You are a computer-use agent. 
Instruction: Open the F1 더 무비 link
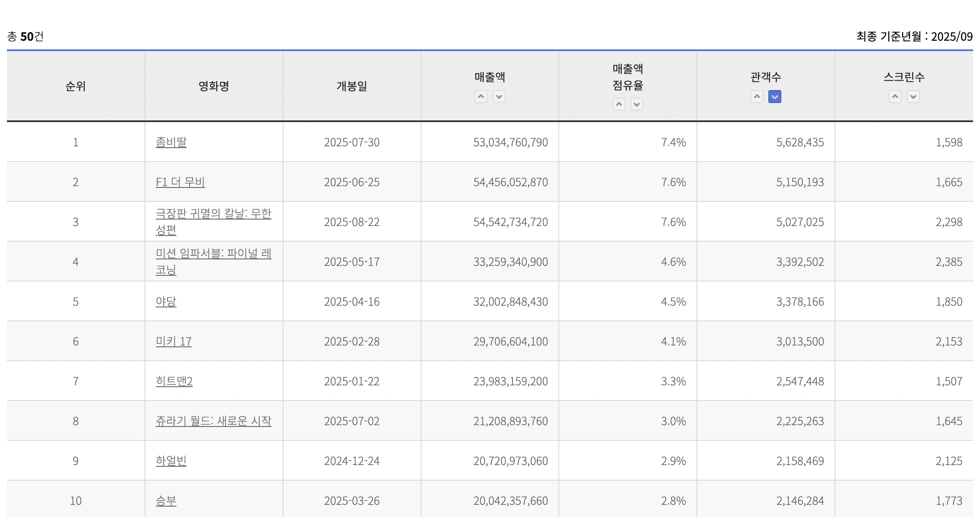180,182
